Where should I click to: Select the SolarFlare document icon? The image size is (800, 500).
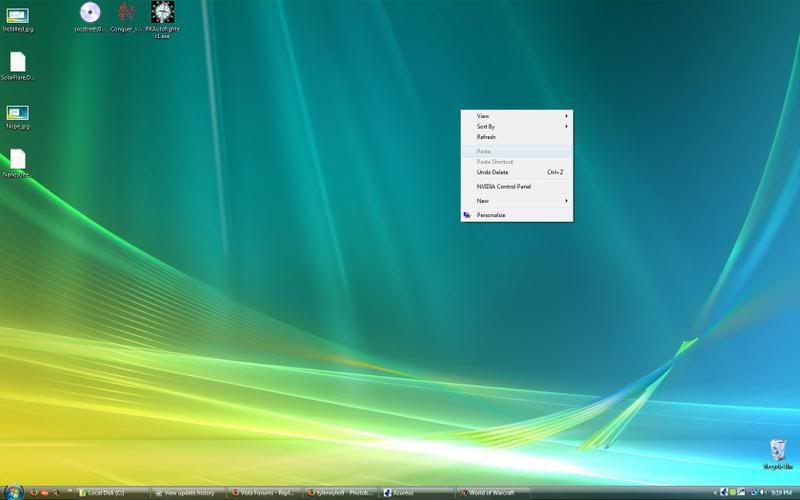pyautogui.click(x=17, y=66)
